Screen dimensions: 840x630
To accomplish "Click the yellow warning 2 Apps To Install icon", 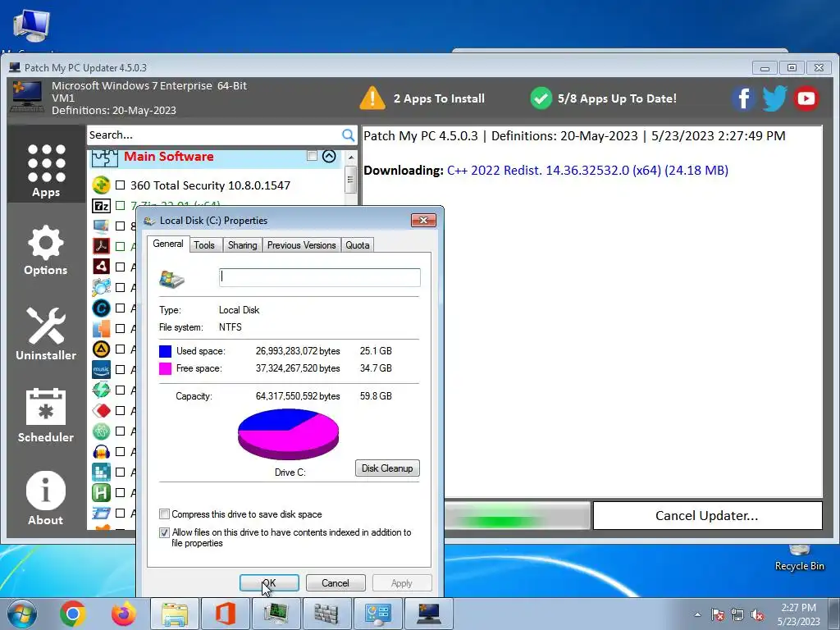I will tap(372, 98).
